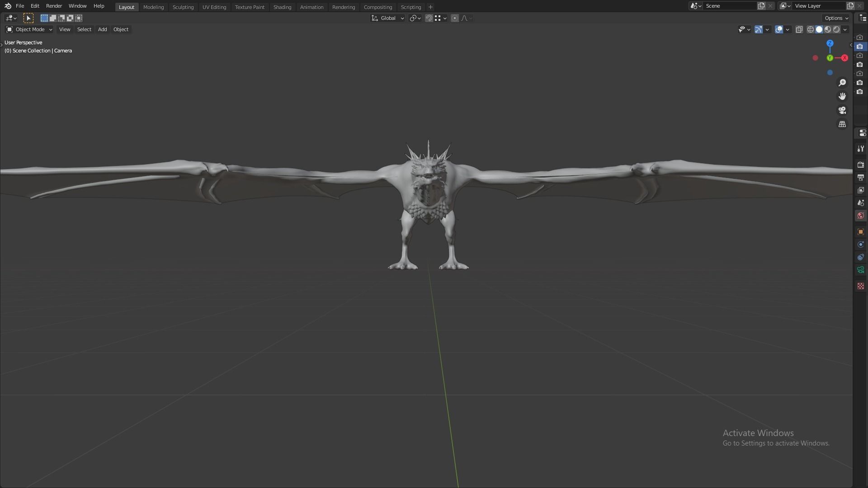Click the View Layer name field
The image size is (868, 488).
click(819, 6)
